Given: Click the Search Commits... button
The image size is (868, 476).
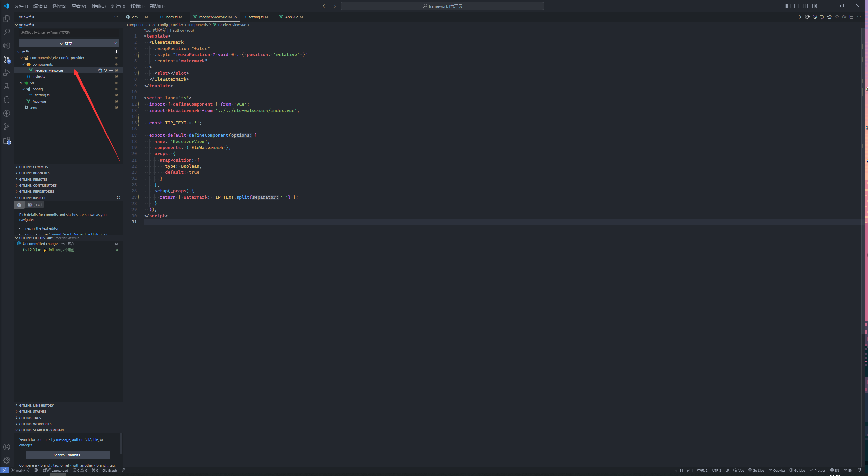Looking at the screenshot, I should click(x=68, y=455).
